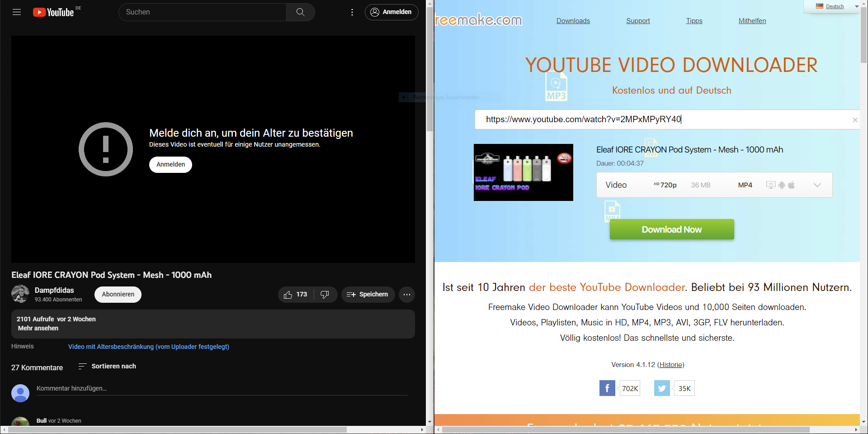The width and height of the screenshot is (868, 434).
Task: Dislike the video with thumbs-down
Action: [x=325, y=295]
